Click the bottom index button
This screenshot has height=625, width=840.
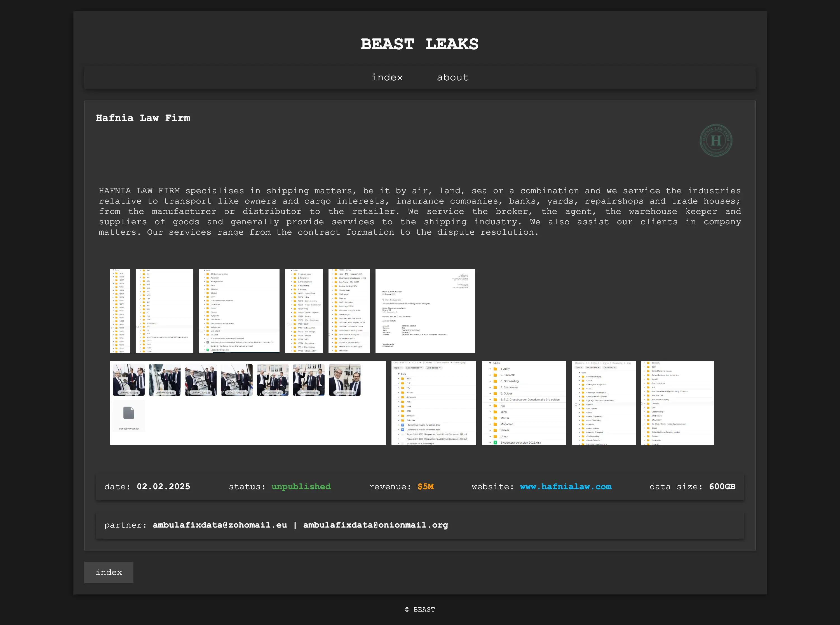[x=109, y=572]
